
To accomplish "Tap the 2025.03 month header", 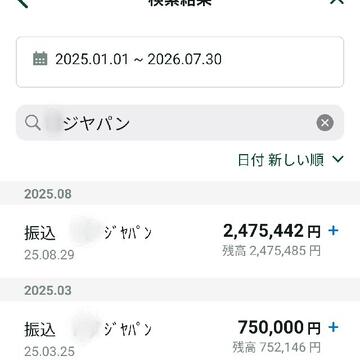I will 48,290.
